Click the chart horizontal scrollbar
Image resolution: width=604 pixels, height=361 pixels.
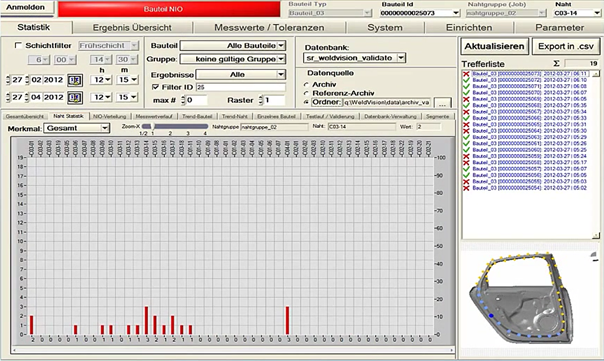pyautogui.click(x=233, y=350)
